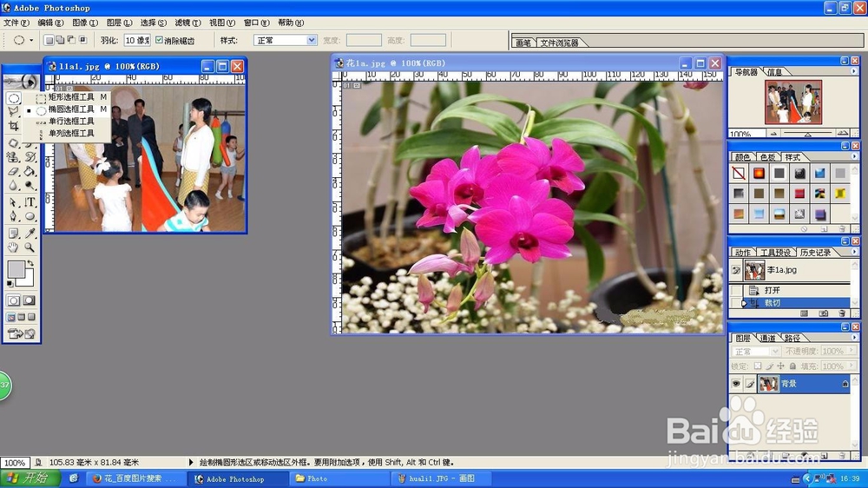Image resolution: width=868 pixels, height=488 pixels.
Task: Toggle the 消除锯齿 anti-alias checkbox
Action: (x=160, y=40)
